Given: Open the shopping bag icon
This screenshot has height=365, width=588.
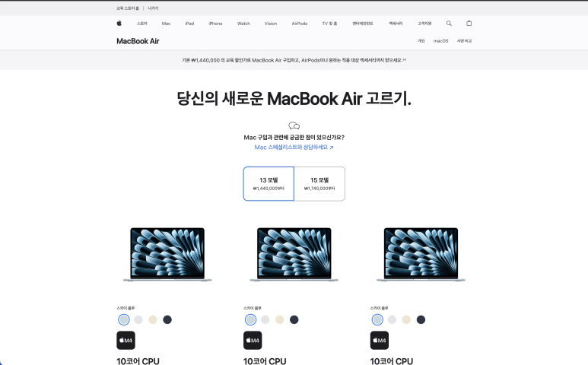Looking at the screenshot, I should (x=469, y=24).
